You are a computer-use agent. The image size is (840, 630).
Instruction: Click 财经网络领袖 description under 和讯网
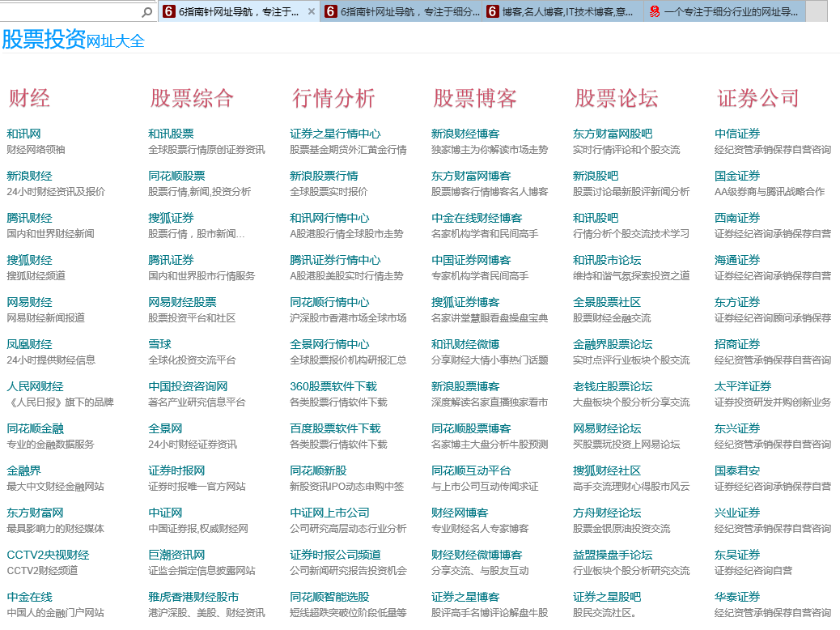coord(36,150)
